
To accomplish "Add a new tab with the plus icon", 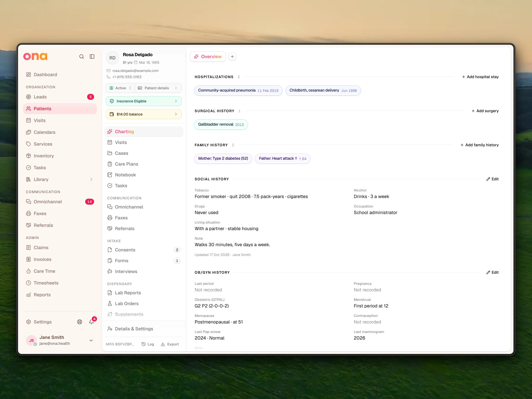I will coord(232,57).
